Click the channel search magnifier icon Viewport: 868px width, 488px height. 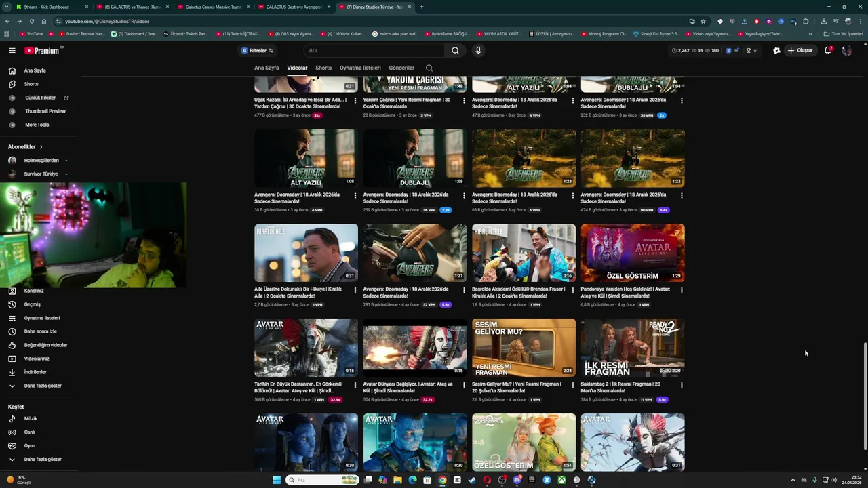[429, 68]
